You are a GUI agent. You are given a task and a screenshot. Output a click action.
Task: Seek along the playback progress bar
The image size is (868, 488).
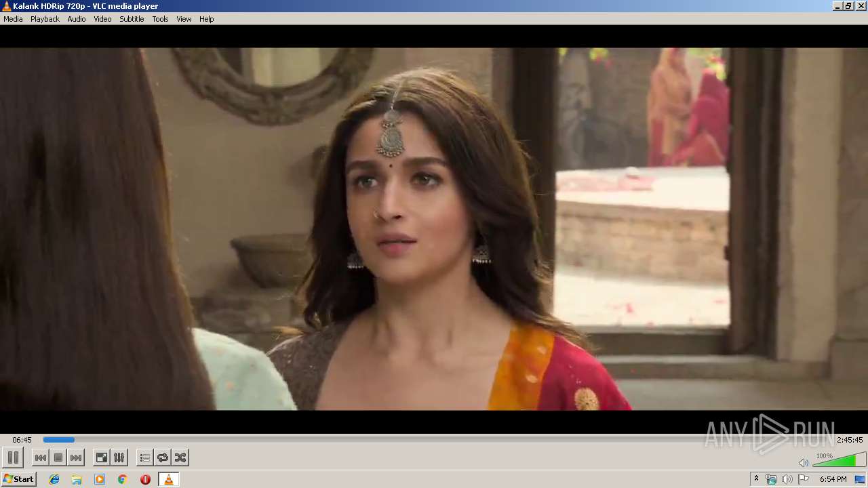(x=438, y=440)
